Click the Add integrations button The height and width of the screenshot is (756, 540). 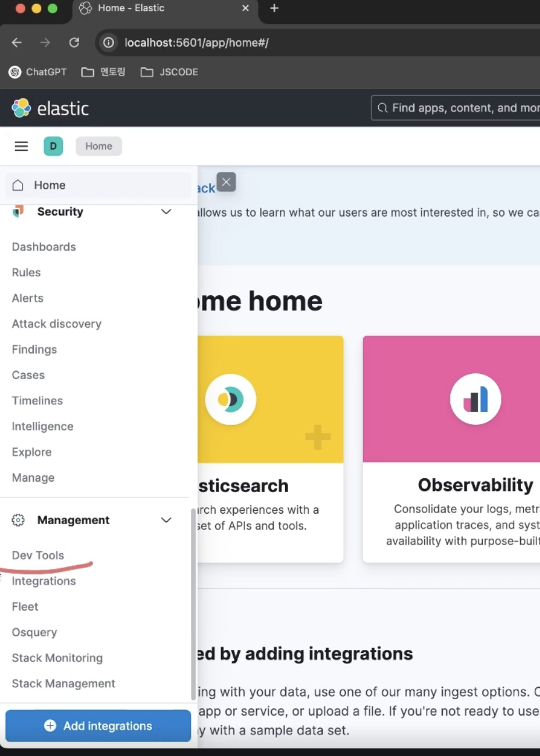coord(98,726)
